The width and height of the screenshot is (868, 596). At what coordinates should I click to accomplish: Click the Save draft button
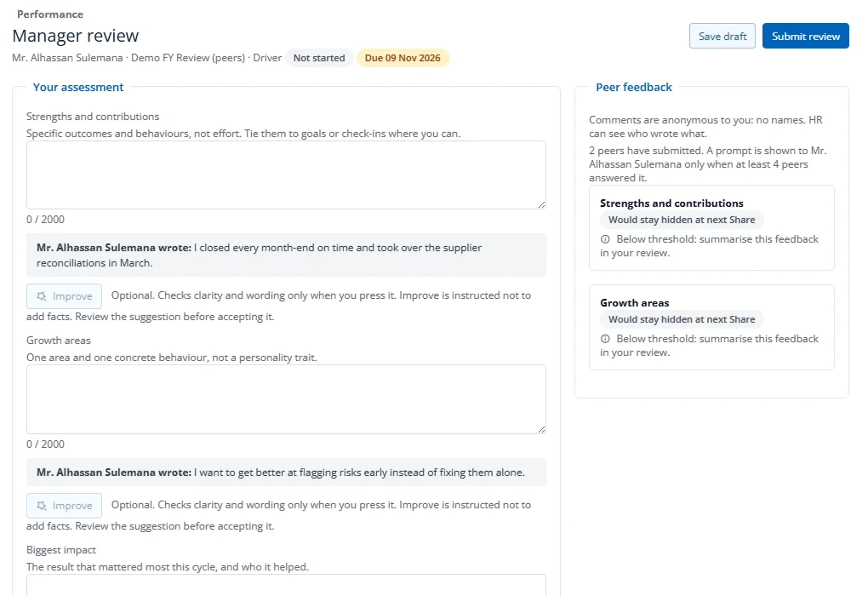(x=722, y=36)
